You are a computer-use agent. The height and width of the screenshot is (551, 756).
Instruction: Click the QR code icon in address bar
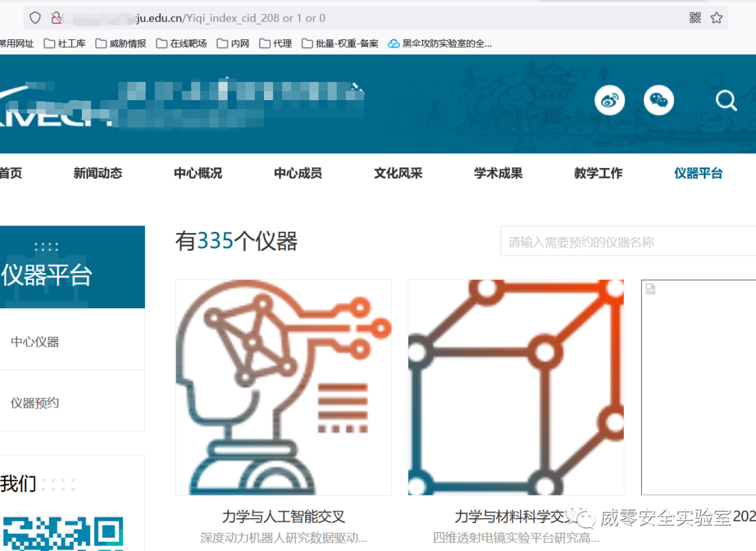pos(695,18)
